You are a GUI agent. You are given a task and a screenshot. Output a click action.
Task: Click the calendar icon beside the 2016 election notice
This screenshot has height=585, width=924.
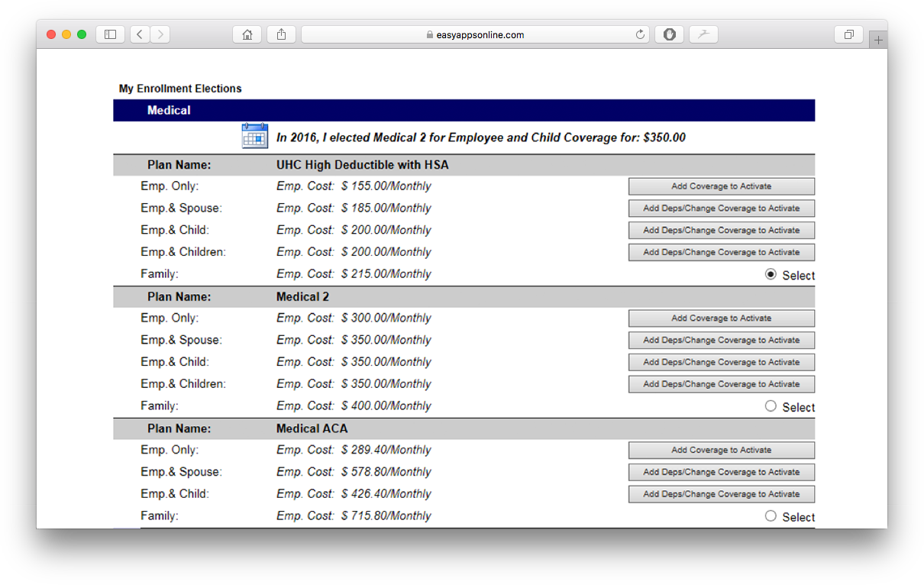click(x=254, y=135)
